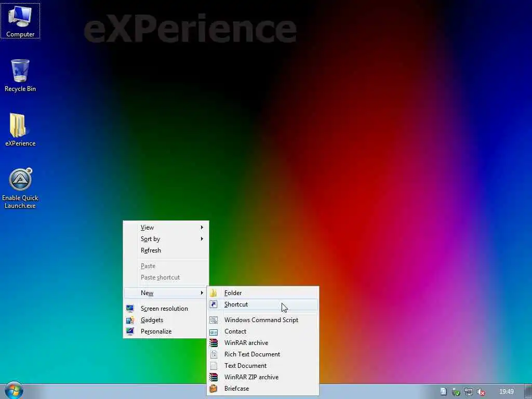This screenshot has height=399, width=532.
Task: Click the 19:49 taskbar clock
Action: pos(506,392)
